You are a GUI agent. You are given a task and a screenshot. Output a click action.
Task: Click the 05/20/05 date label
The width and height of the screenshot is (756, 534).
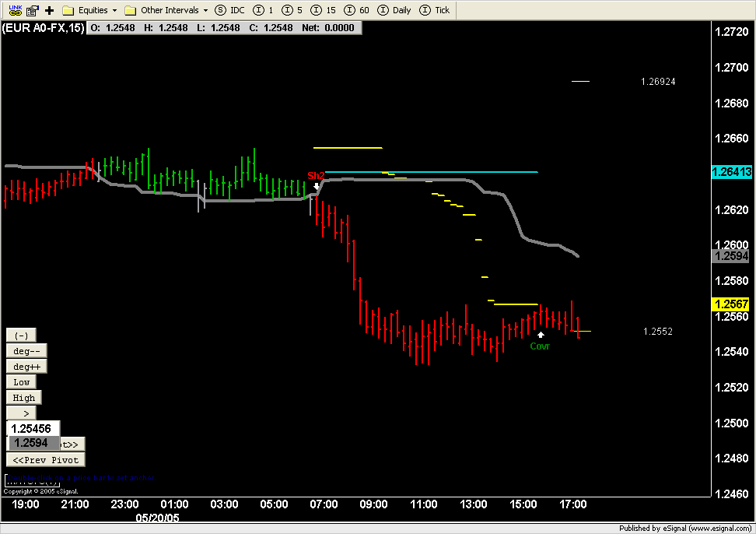click(157, 518)
